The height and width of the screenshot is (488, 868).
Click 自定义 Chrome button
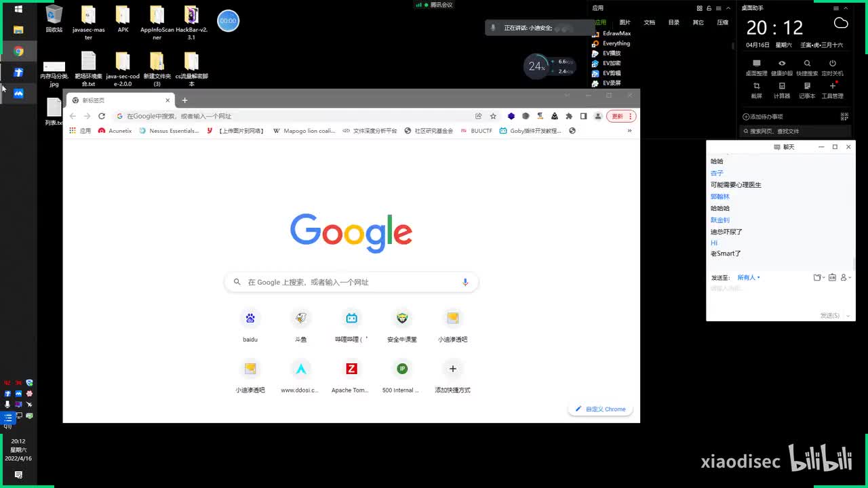pos(600,409)
